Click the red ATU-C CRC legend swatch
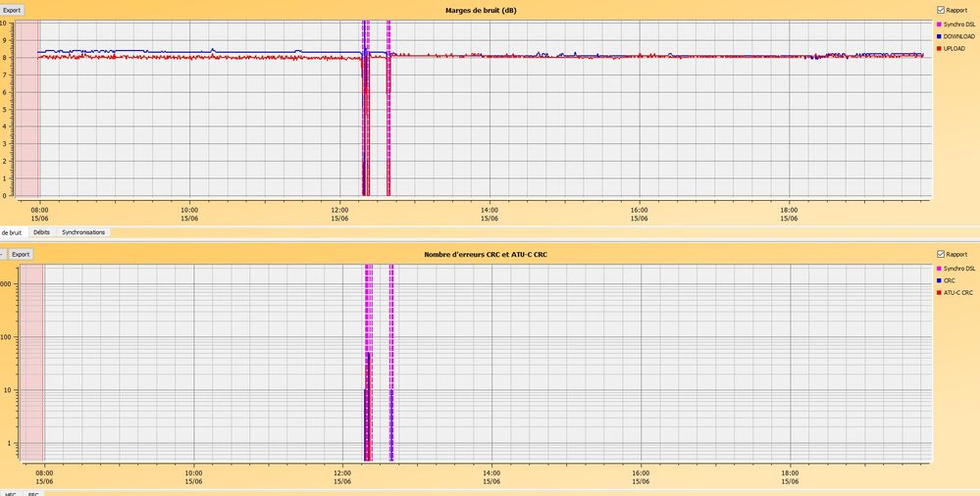The height and width of the screenshot is (496, 980). pyautogui.click(x=940, y=292)
